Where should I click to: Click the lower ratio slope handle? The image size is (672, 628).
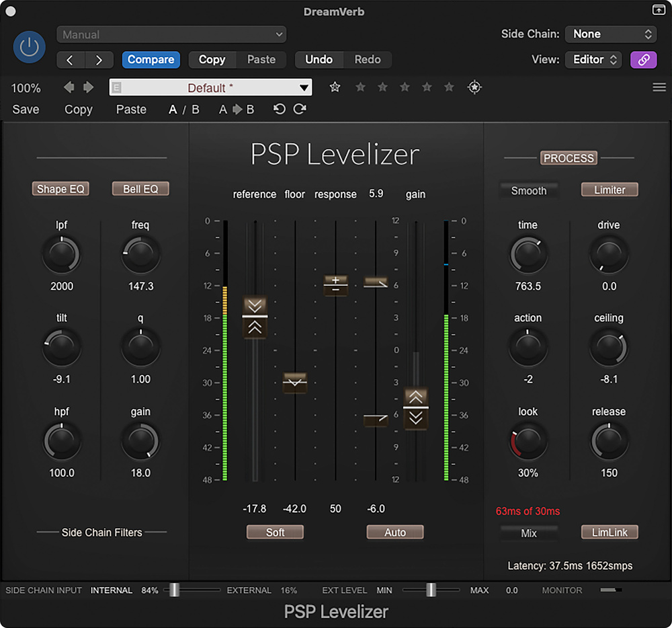(376, 420)
